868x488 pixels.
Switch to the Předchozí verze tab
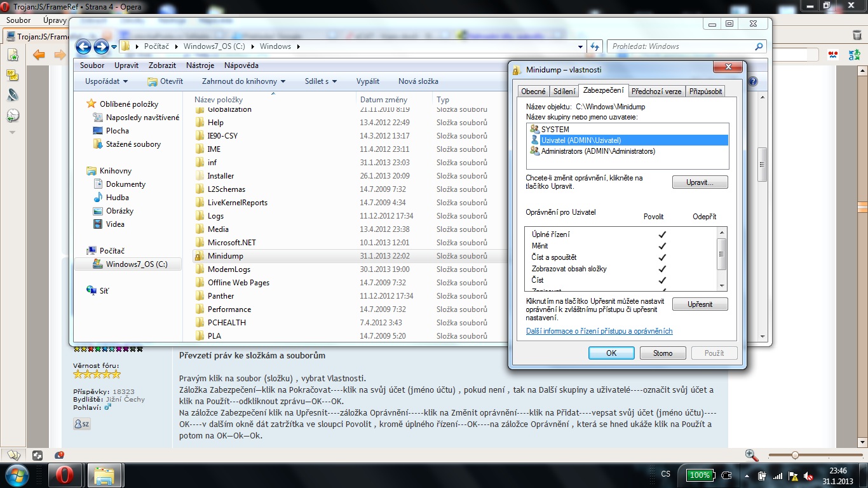click(x=656, y=91)
